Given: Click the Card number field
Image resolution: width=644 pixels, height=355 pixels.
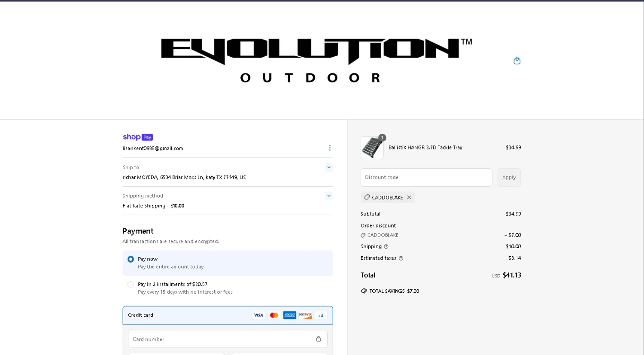Looking at the screenshot, I should [228, 339].
